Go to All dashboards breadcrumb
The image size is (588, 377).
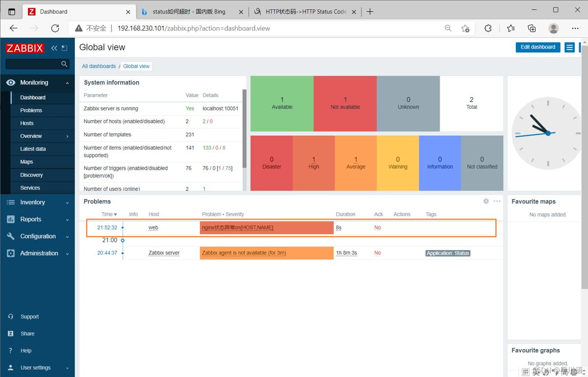point(99,66)
